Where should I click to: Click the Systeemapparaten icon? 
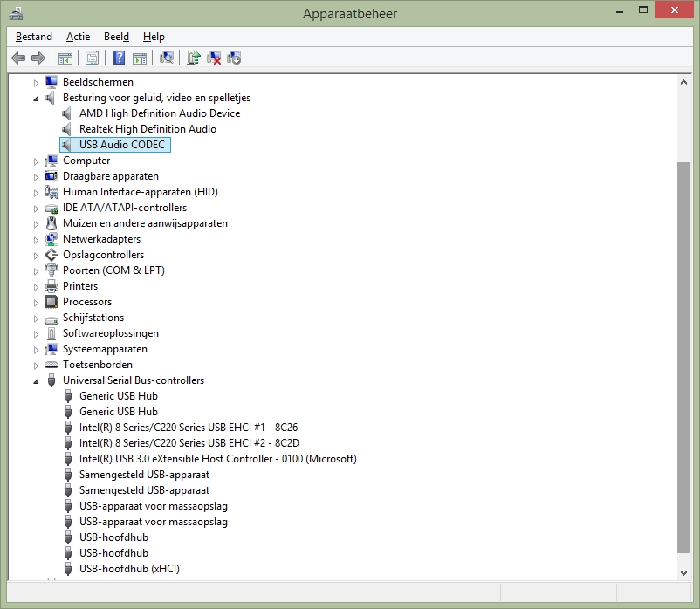pyautogui.click(x=51, y=349)
